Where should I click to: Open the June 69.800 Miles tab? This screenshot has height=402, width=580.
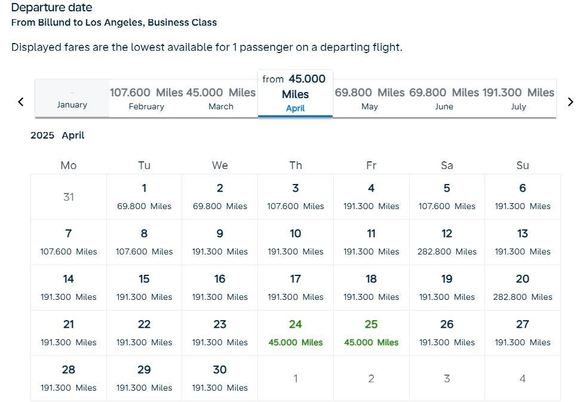(444, 99)
